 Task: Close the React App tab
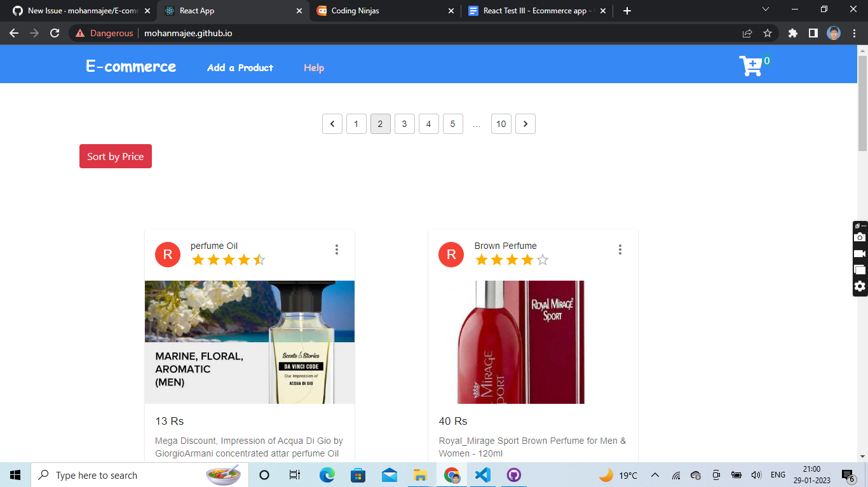299,11
